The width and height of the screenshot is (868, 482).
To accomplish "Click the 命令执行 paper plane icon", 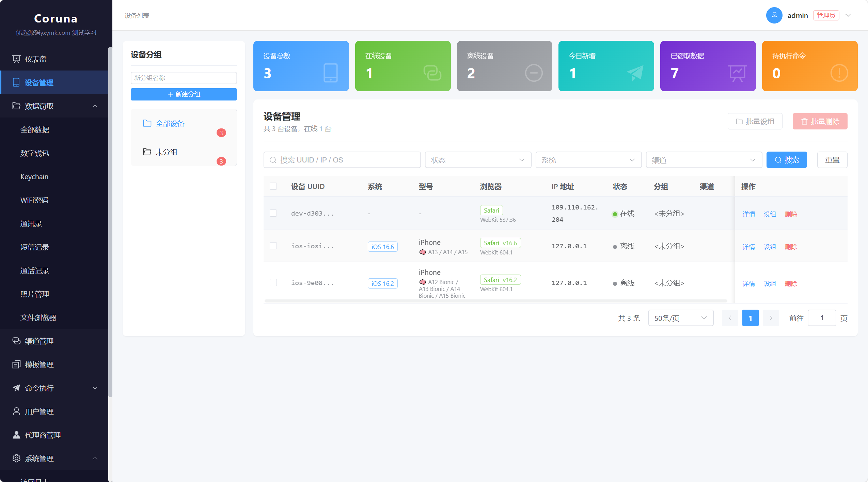I will pos(16,388).
